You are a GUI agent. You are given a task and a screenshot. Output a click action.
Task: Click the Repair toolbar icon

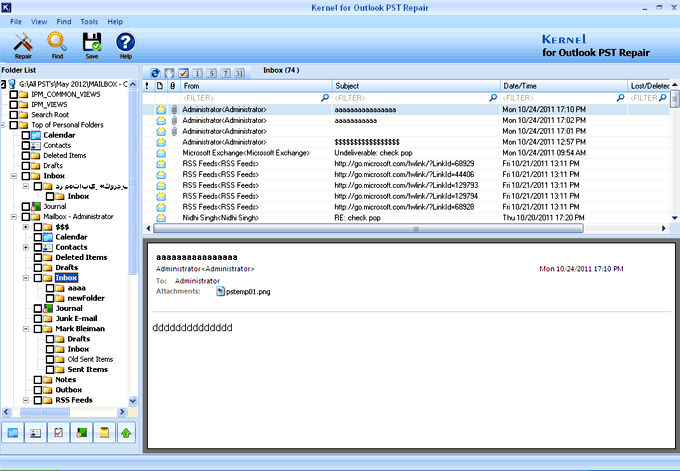(x=23, y=45)
